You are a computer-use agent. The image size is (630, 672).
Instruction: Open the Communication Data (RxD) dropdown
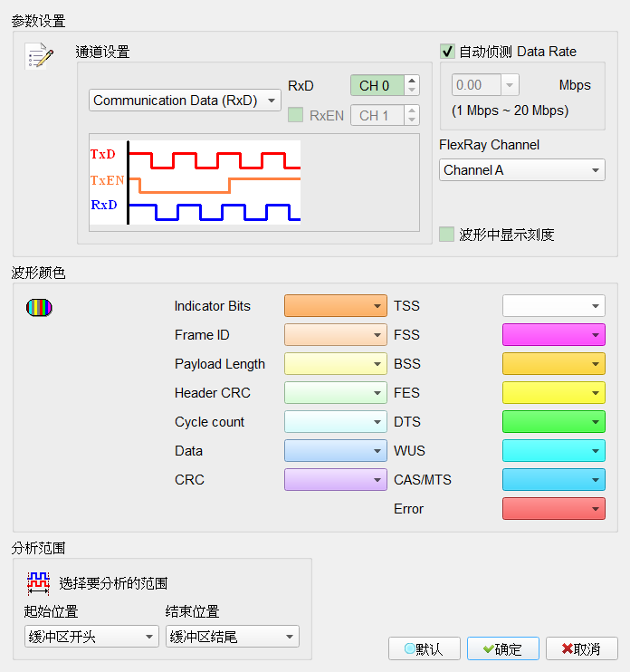tap(185, 101)
